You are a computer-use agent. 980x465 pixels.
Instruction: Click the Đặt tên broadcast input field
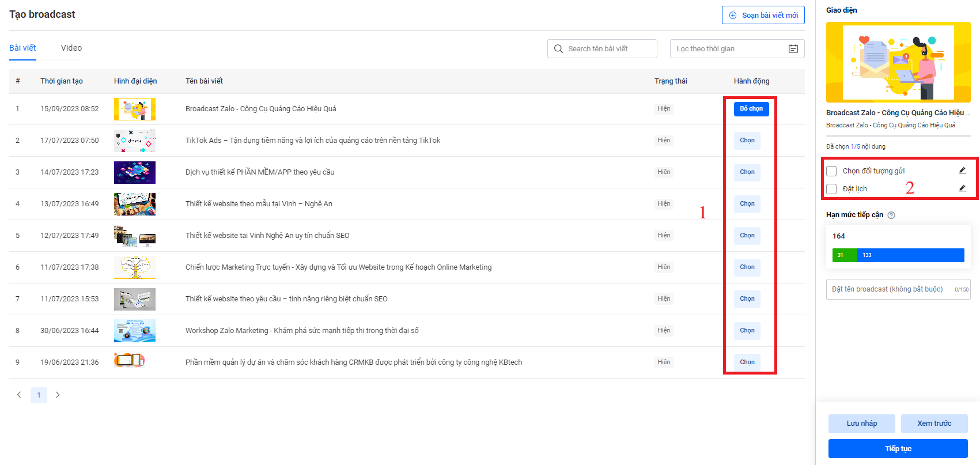pyautogui.click(x=887, y=289)
